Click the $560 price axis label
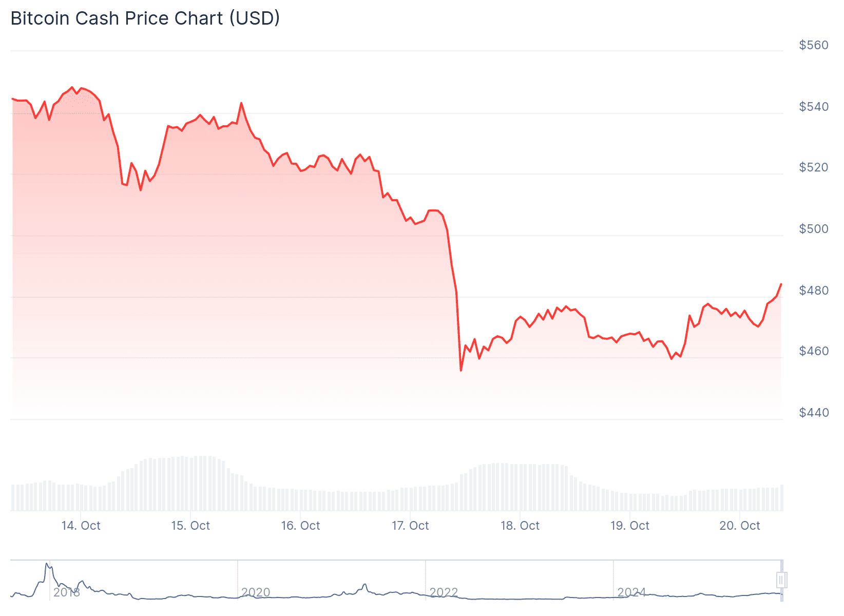 coord(814,45)
